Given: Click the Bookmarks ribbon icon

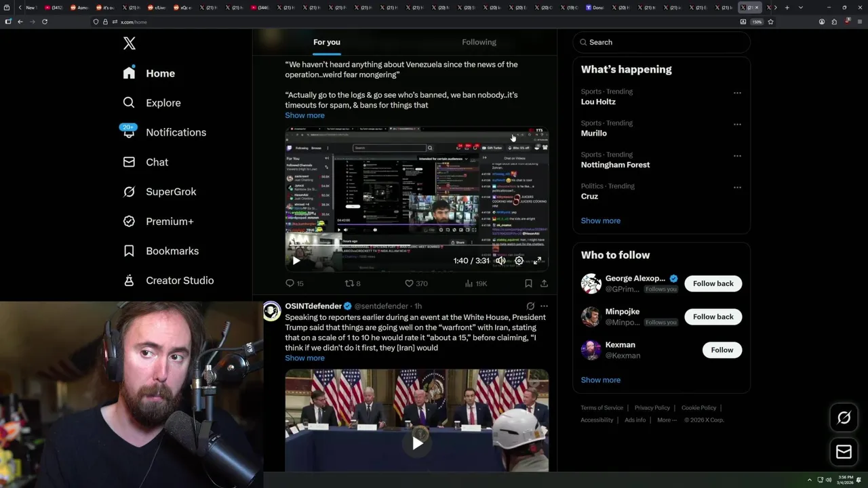Looking at the screenshot, I should (x=129, y=251).
